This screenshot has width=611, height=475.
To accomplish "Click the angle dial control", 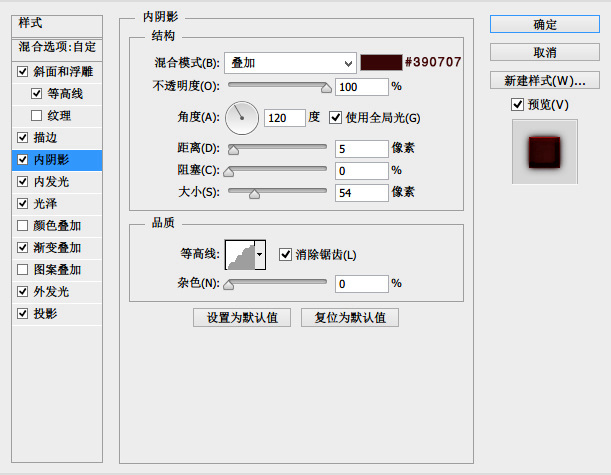I will coord(242,118).
